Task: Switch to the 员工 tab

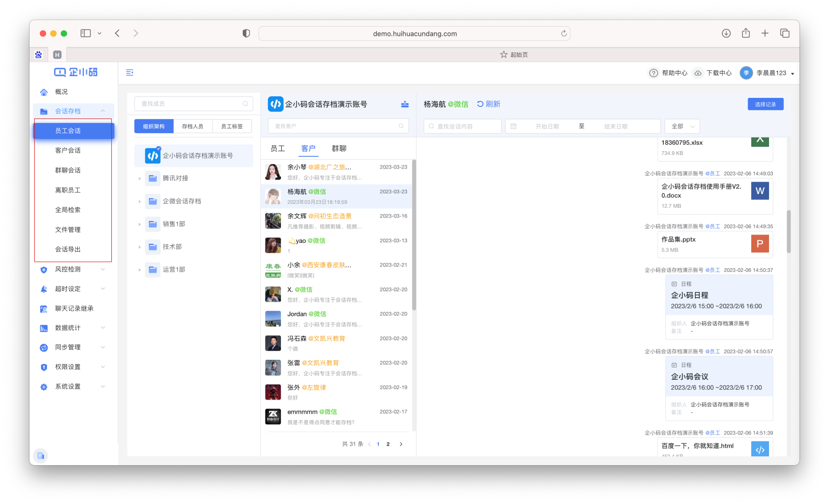Action: (x=278, y=148)
